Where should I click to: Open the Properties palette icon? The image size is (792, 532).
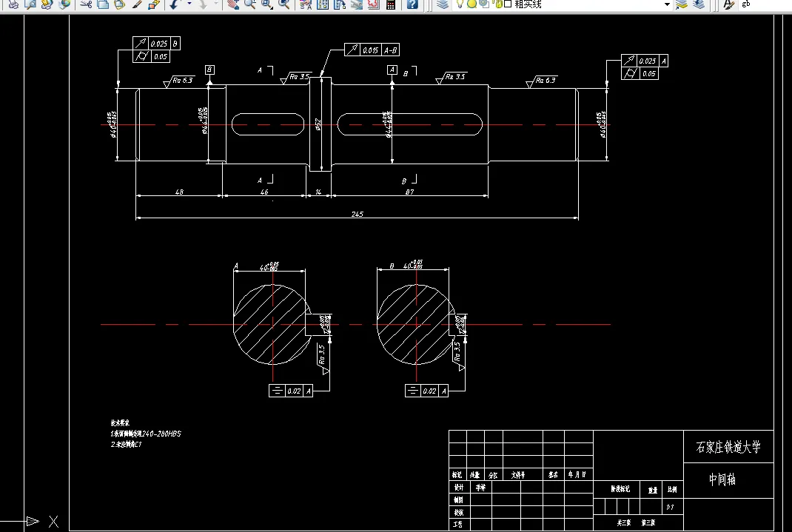(306, 4)
